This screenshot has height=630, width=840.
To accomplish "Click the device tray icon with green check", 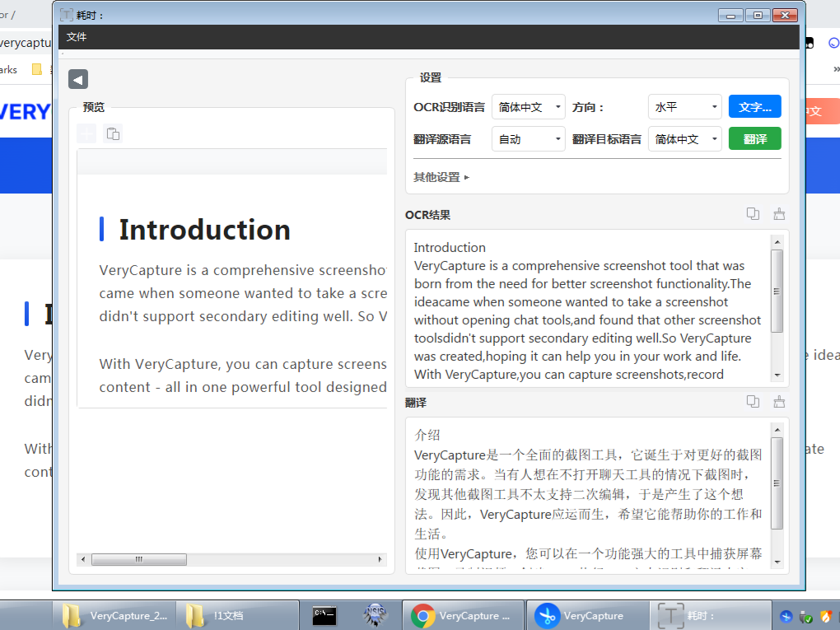I will pyautogui.click(x=805, y=617).
